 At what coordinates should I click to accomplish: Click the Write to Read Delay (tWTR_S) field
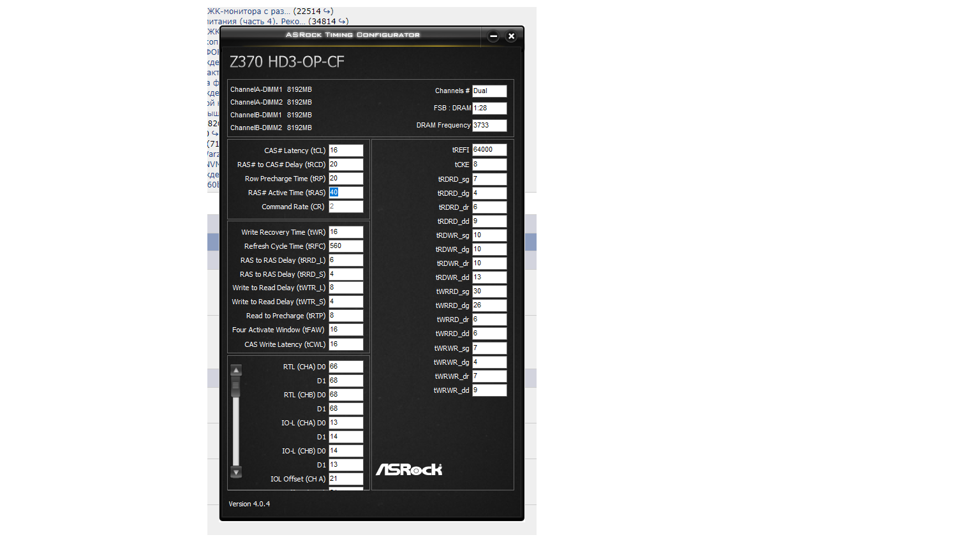tap(346, 302)
